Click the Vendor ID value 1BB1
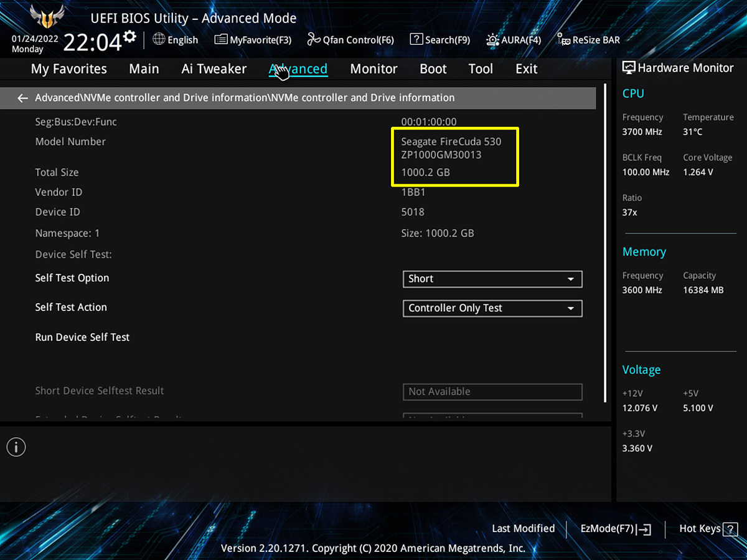747x560 pixels. pyautogui.click(x=413, y=192)
